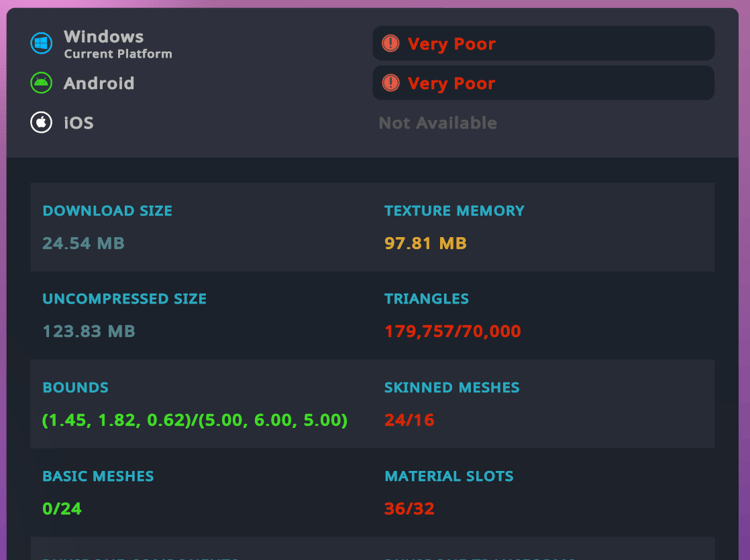Select the Windows Very Poor rating bar
Screen dimensions: 750x560
click(543, 43)
